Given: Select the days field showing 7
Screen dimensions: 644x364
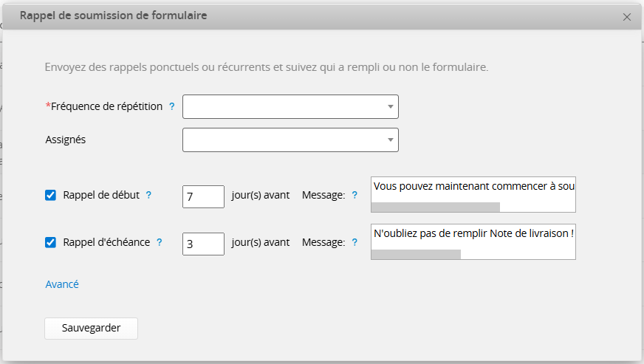Looking at the screenshot, I should tap(203, 196).
